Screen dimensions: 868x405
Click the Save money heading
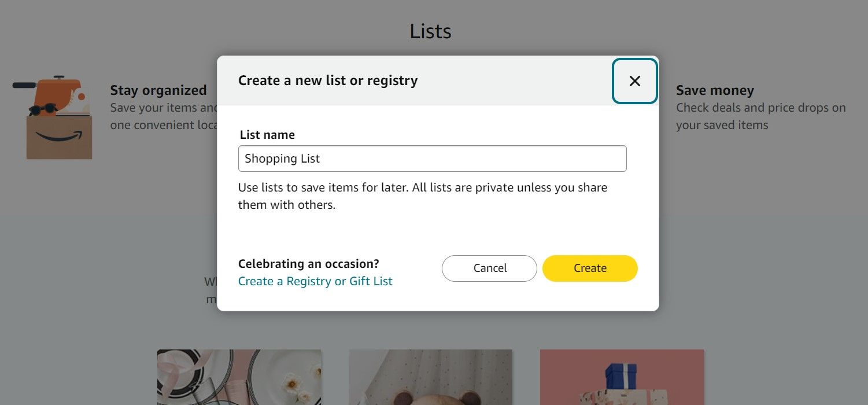[715, 90]
